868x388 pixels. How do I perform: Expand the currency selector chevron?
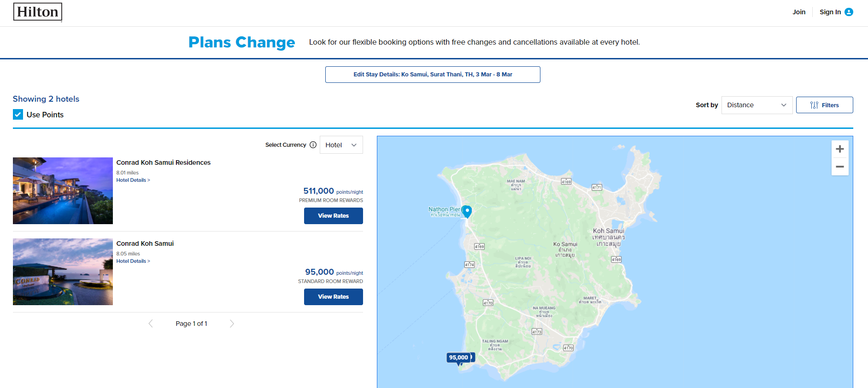point(354,145)
